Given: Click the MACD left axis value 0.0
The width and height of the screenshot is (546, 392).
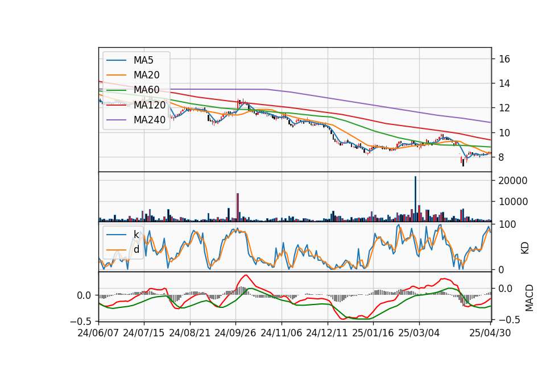Looking at the screenshot, I should [84, 295].
